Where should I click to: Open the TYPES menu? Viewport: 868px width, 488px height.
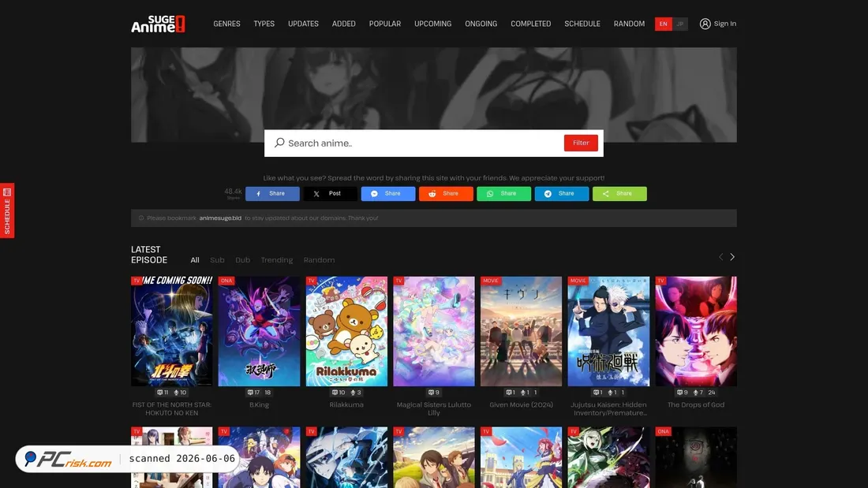tap(264, 24)
